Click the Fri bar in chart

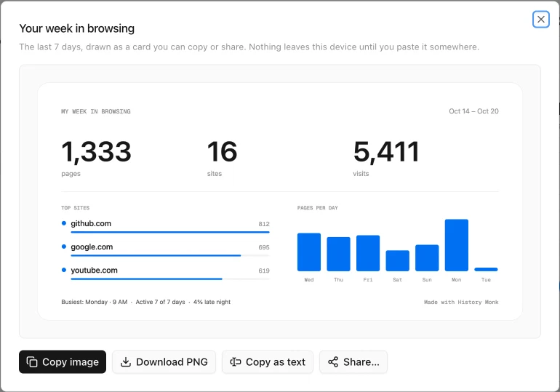coord(368,253)
